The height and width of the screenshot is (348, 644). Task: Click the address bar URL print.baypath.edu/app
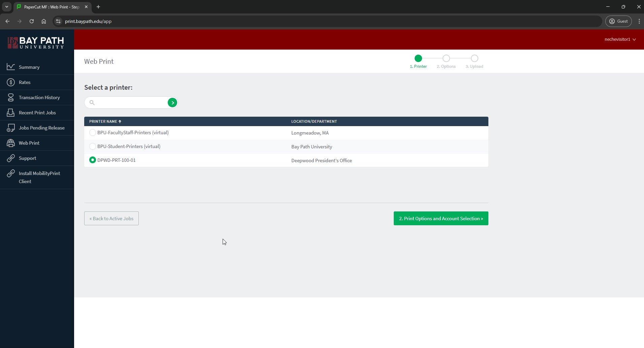pos(88,21)
